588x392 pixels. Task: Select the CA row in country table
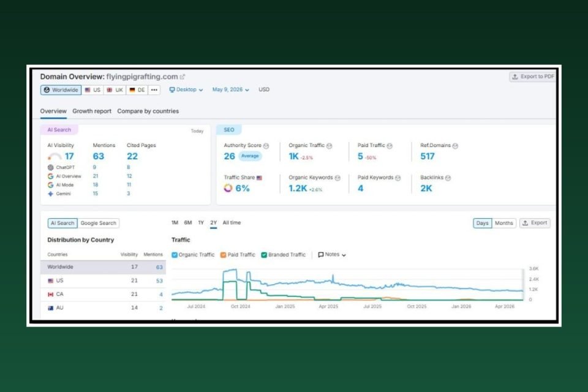pos(103,295)
